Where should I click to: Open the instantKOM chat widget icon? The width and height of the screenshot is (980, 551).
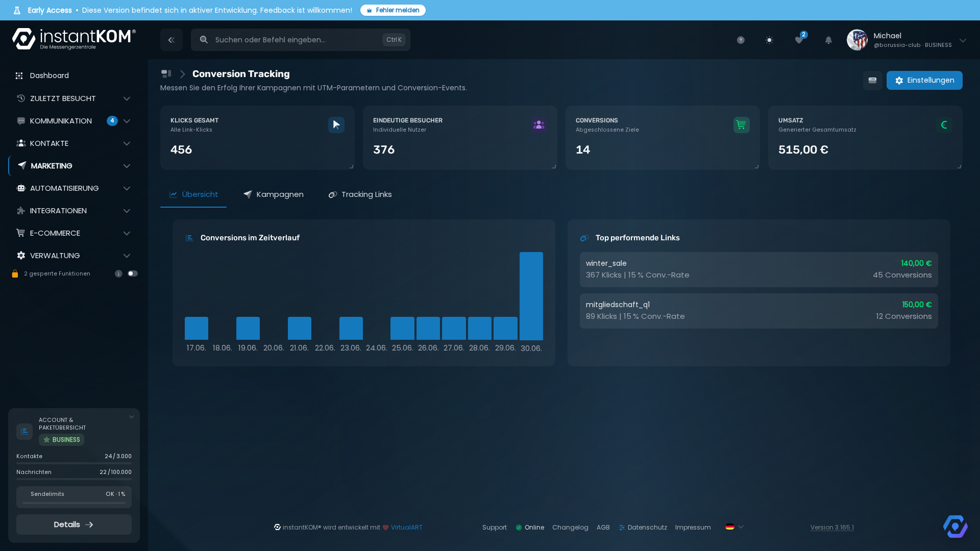pos(955,526)
